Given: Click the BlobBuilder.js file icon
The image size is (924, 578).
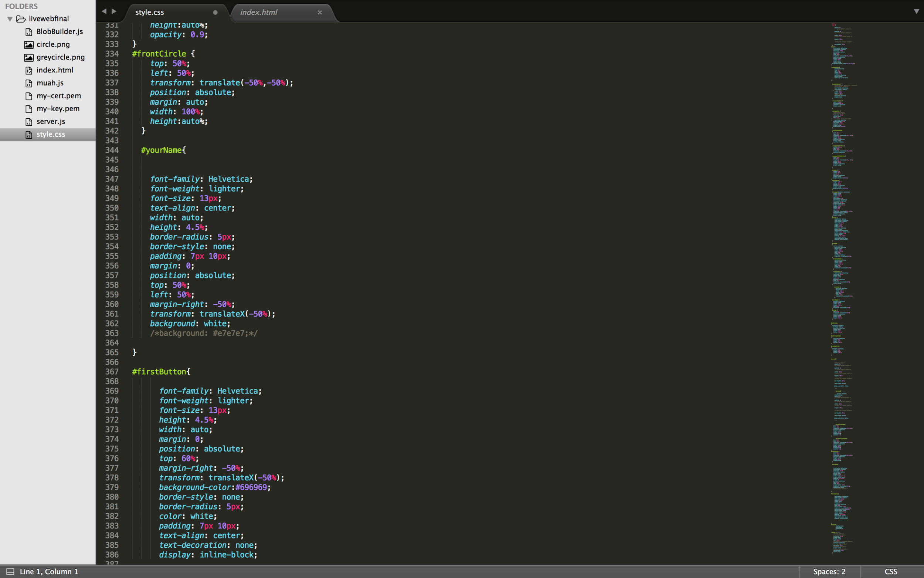Looking at the screenshot, I should click(x=29, y=32).
